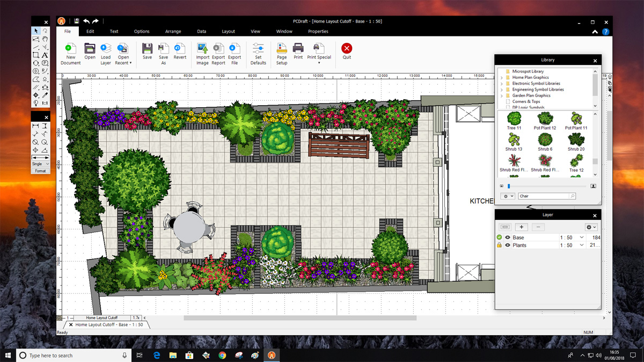Open the Plants layer scale dropdown
The image size is (644, 362).
click(582, 245)
